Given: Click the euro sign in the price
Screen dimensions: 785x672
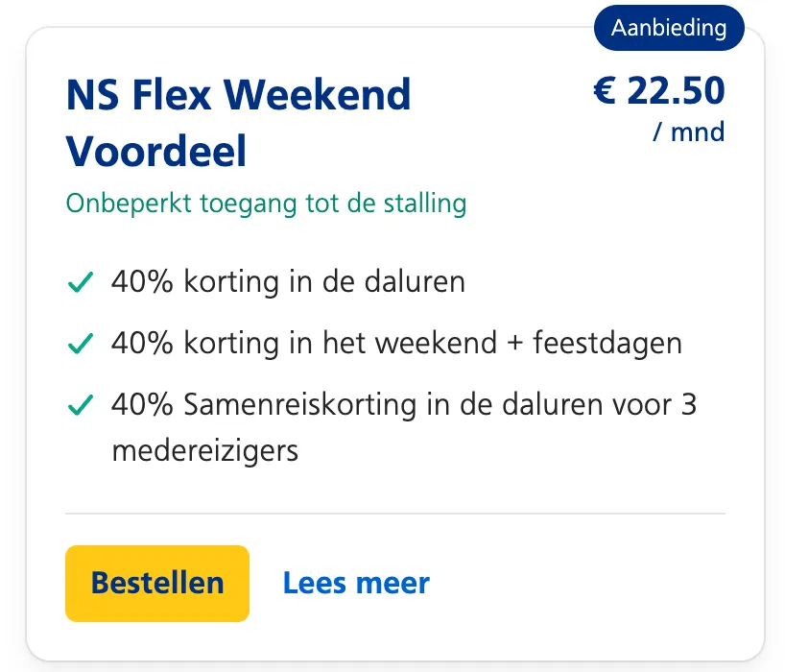Looking at the screenshot, I should pyautogui.click(x=604, y=91).
